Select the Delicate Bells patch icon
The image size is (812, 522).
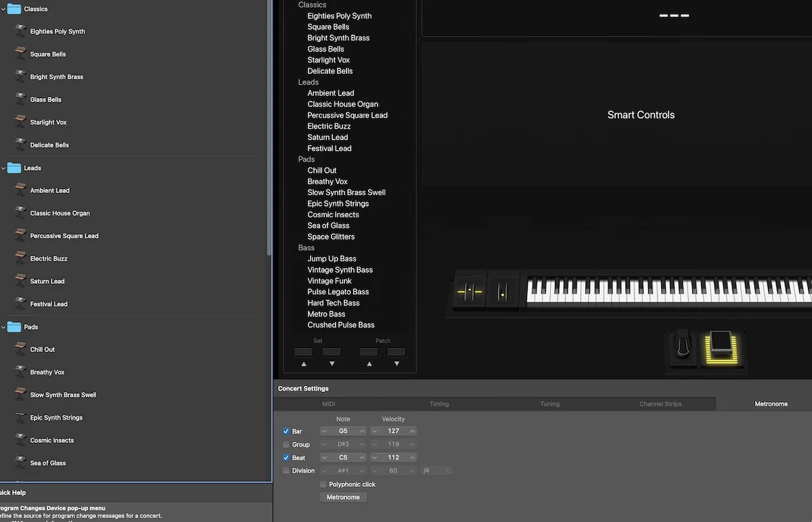coord(20,145)
